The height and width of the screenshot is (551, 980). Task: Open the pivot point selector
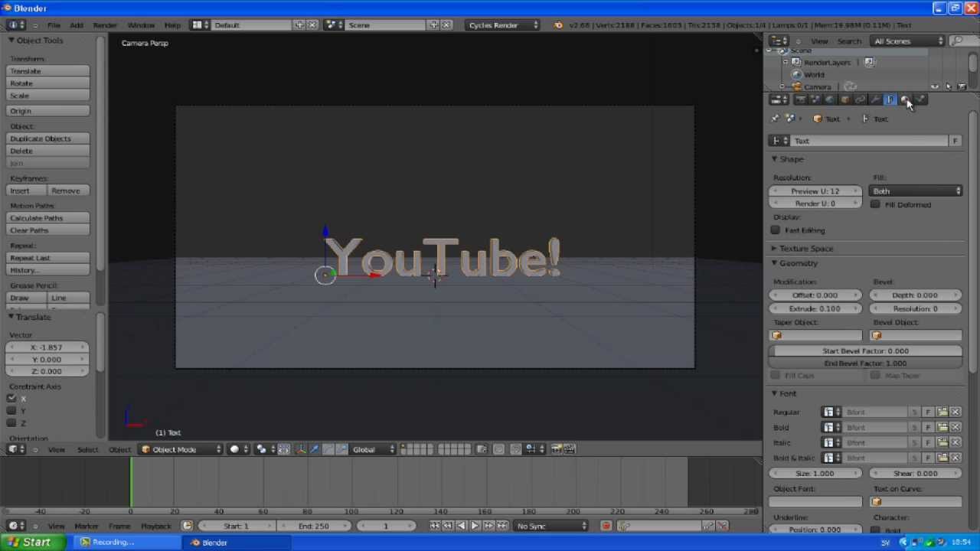pyautogui.click(x=264, y=449)
